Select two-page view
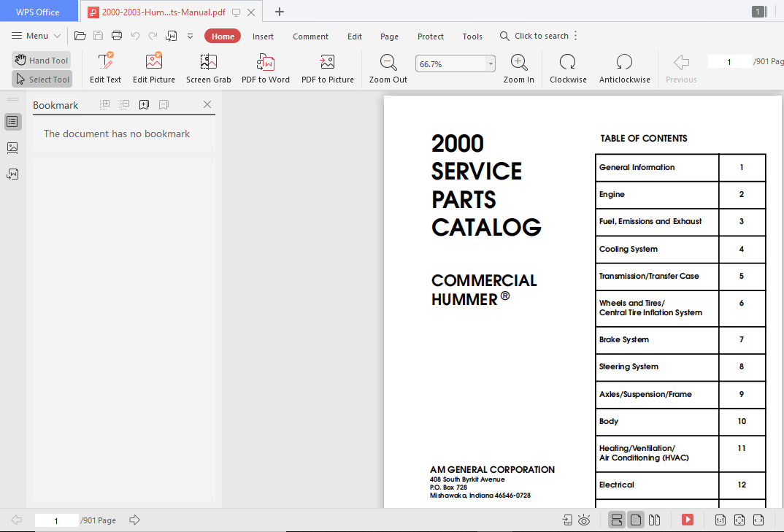Image resolution: width=784 pixels, height=532 pixels. pos(654,520)
